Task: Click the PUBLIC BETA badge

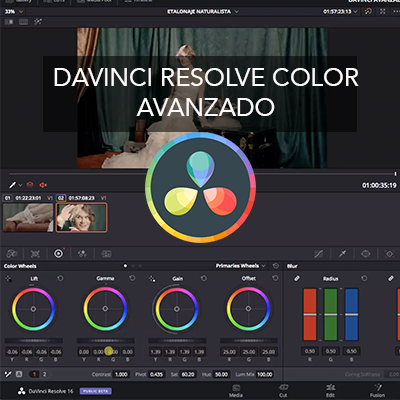Action: click(x=96, y=391)
